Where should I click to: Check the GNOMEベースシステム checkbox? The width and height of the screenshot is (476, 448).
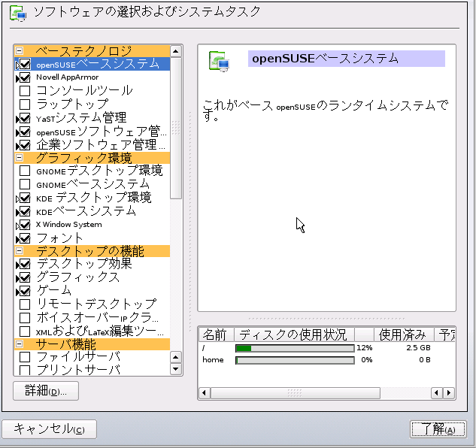25,184
